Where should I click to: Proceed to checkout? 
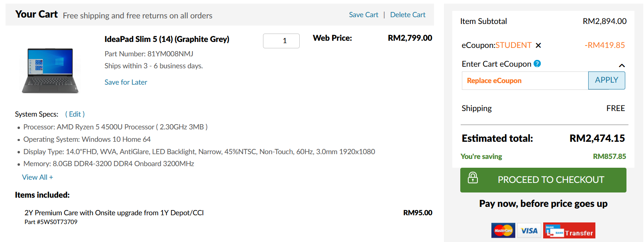coord(543,180)
